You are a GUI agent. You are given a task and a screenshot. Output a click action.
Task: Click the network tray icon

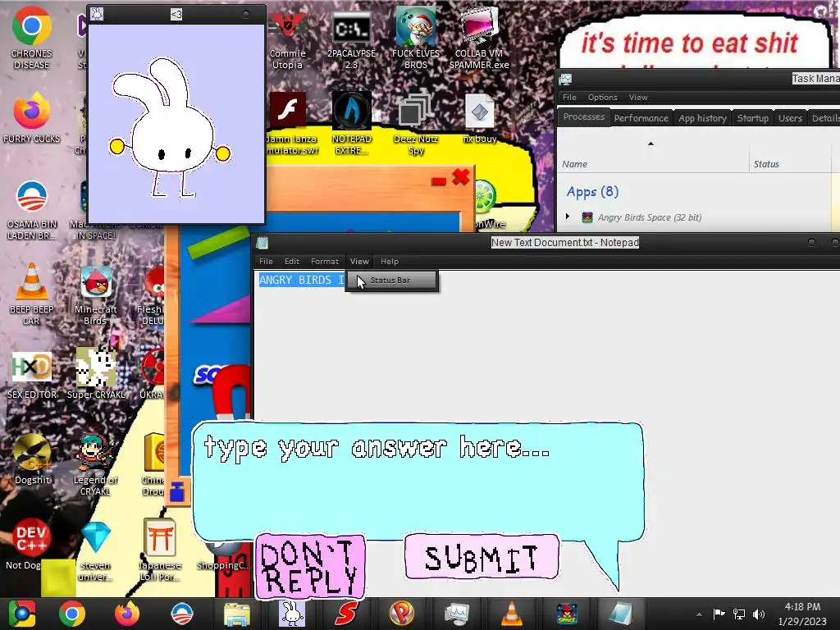tap(739, 614)
